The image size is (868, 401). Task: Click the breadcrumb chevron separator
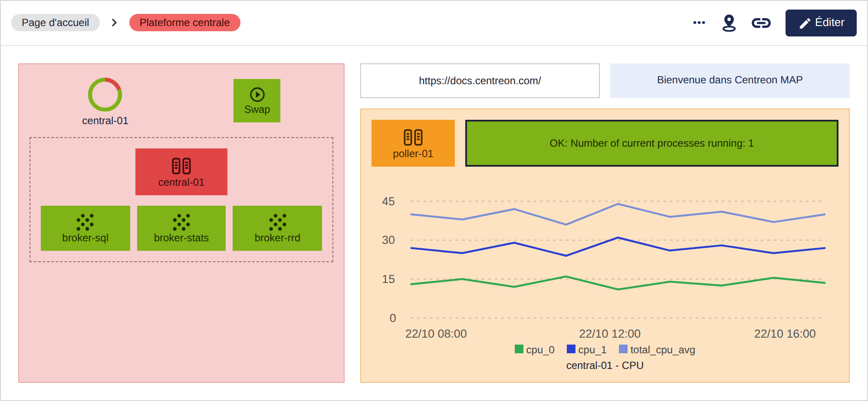point(114,23)
